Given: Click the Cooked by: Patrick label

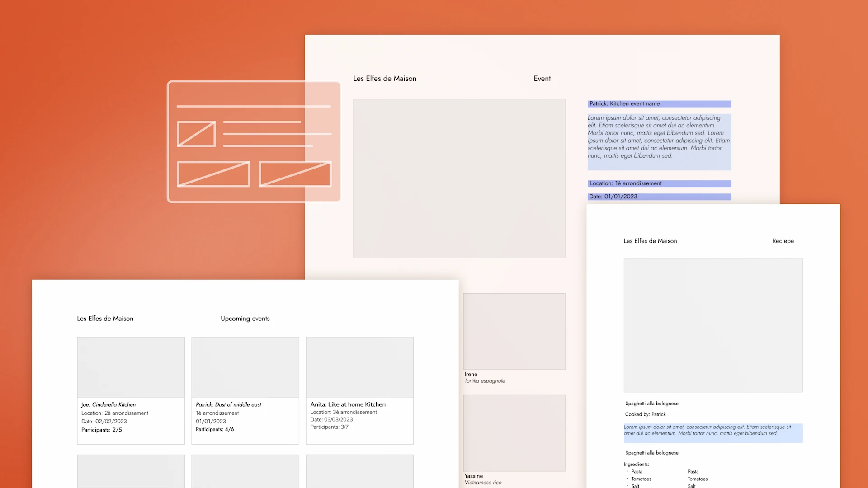Looking at the screenshot, I should pyautogui.click(x=645, y=414).
